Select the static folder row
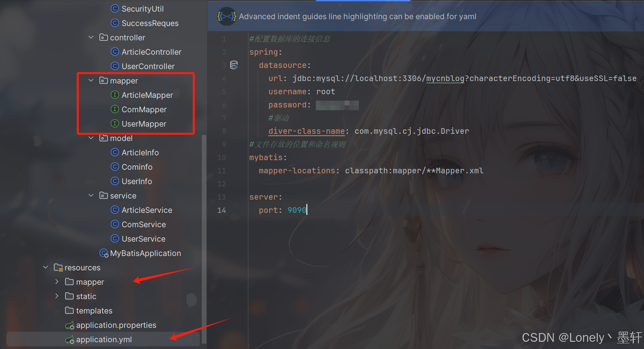 click(103, 296)
